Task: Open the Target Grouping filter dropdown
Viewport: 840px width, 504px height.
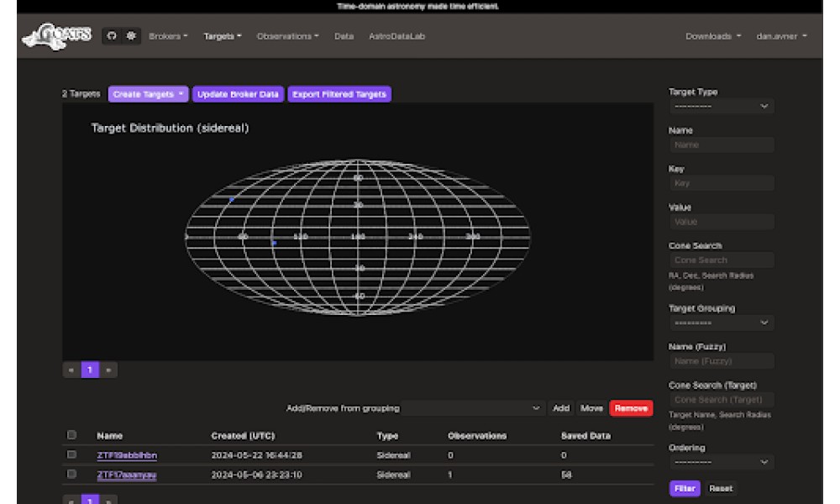Action: [x=721, y=323]
